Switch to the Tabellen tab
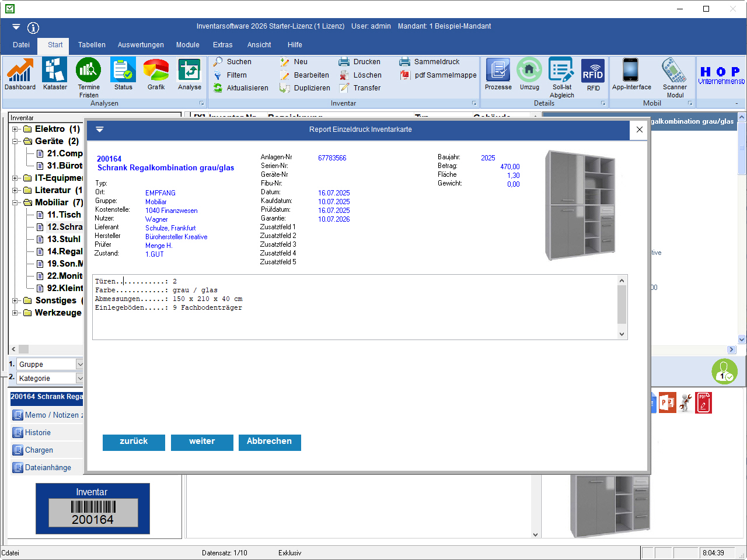Screen dimensions: 747x560 point(92,45)
